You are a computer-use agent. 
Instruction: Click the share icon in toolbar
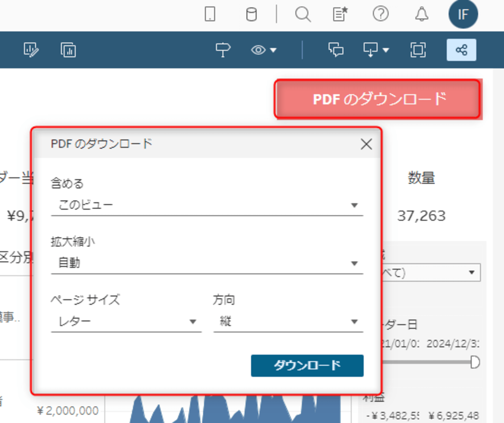point(461,50)
